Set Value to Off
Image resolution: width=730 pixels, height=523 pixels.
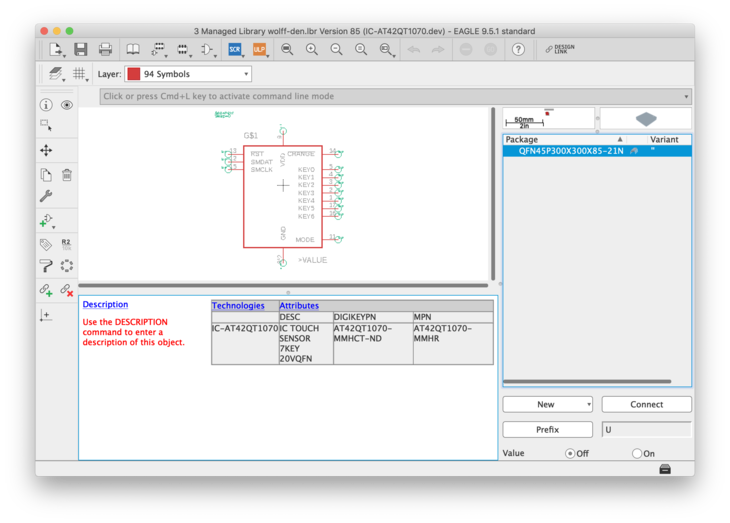[570, 453]
